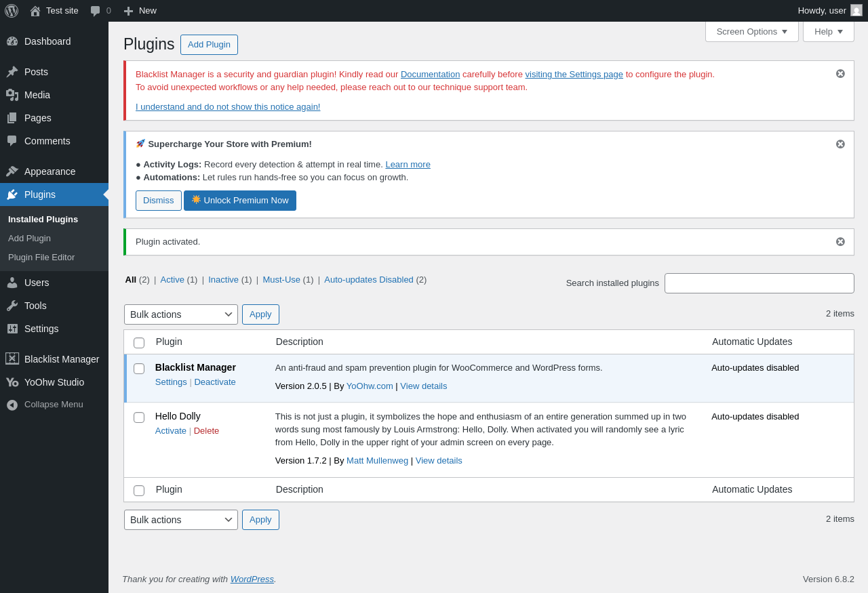Screen dimensions: 868x593
Task: Deactivate the Blacklist Manager plugin
Action: 215,382
